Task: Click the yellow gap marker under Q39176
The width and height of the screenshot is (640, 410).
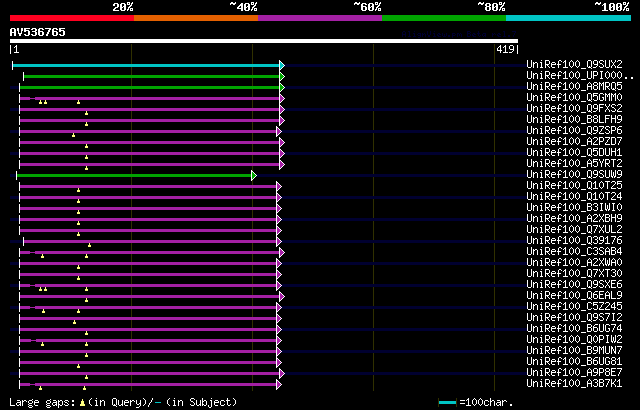Action: pyautogui.click(x=89, y=245)
